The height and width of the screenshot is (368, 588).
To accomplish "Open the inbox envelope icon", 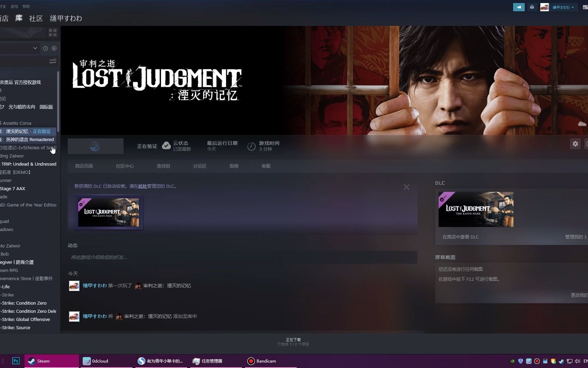I will pos(532,7).
